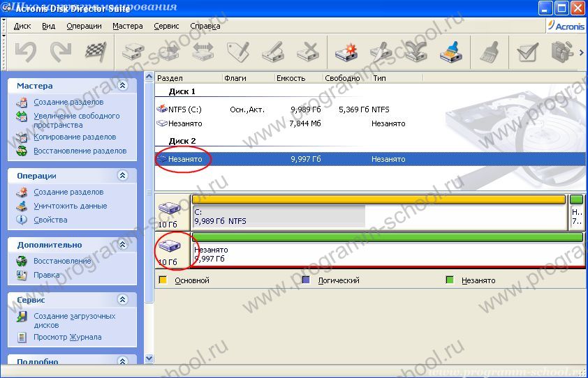This screenshot has width=588, height=378.
Task: Click the blue Логический legend swatch
Action: click(x=306, y=280)
